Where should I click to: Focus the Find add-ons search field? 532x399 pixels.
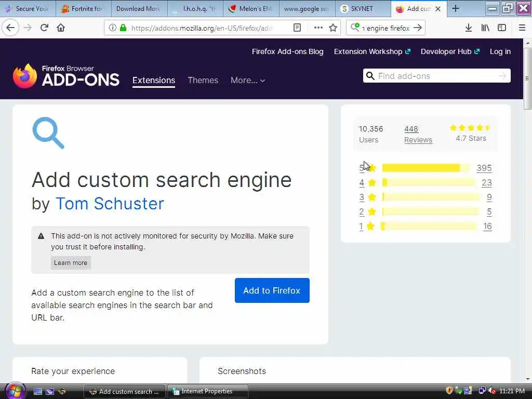tap(436, 76)
